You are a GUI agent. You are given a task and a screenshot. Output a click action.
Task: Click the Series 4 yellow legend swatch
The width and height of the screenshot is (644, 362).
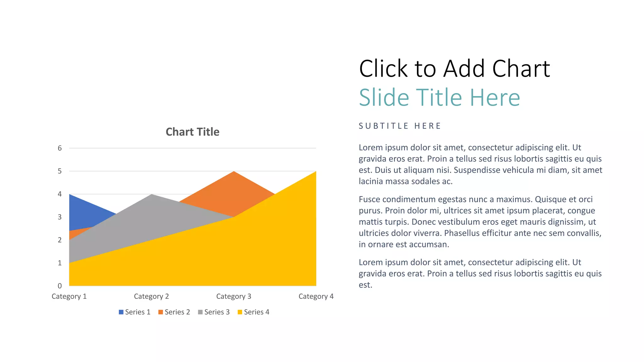[240, 312]
